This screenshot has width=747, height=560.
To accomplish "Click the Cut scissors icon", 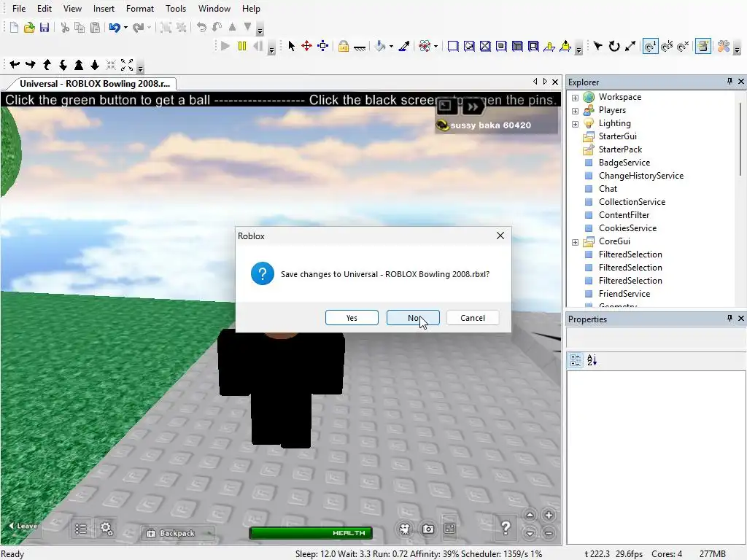I will 65,27.
